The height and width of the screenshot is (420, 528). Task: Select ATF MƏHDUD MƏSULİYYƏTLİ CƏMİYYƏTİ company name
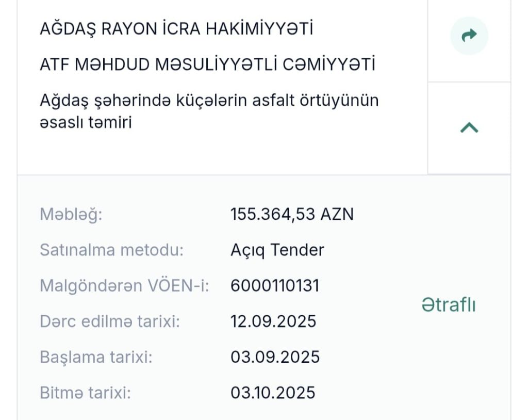tap(207, 65)
